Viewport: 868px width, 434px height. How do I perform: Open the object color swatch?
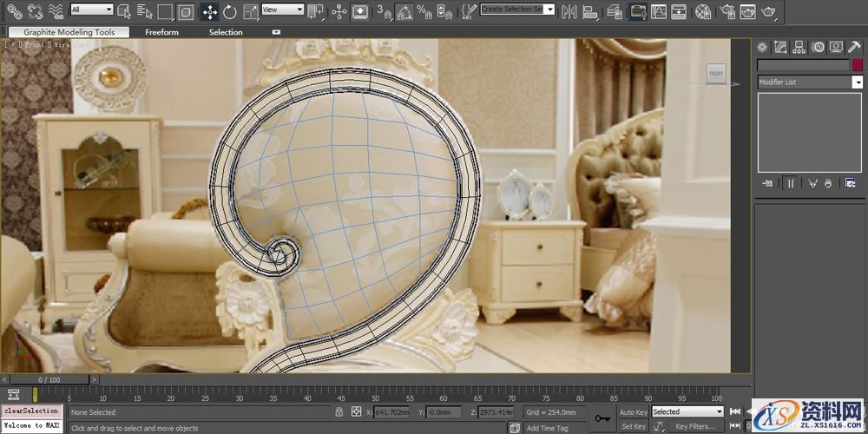click(858, 65)
